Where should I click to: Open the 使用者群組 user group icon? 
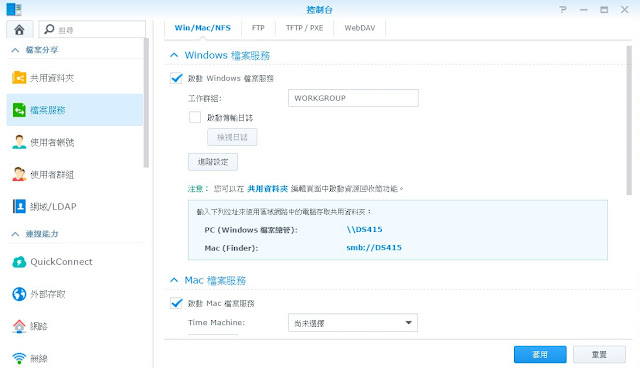[x=19, y=174]
